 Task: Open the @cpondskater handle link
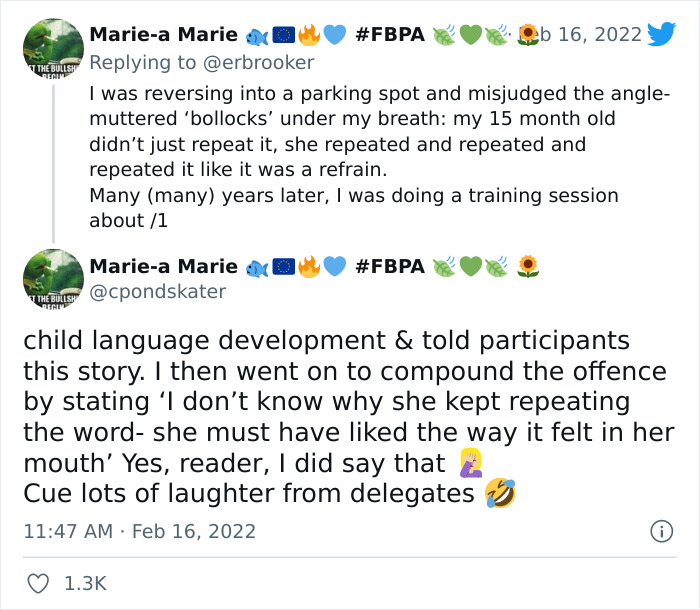(x=158, y=292)
